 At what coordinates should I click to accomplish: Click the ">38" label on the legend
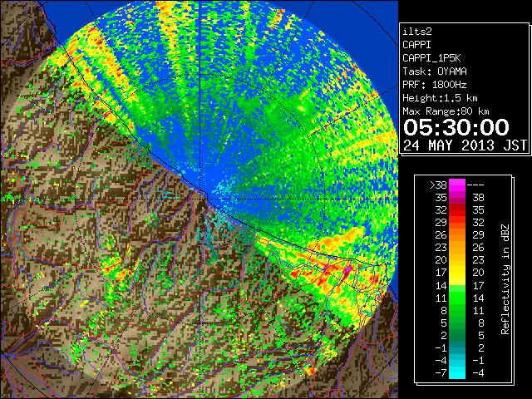438,185
